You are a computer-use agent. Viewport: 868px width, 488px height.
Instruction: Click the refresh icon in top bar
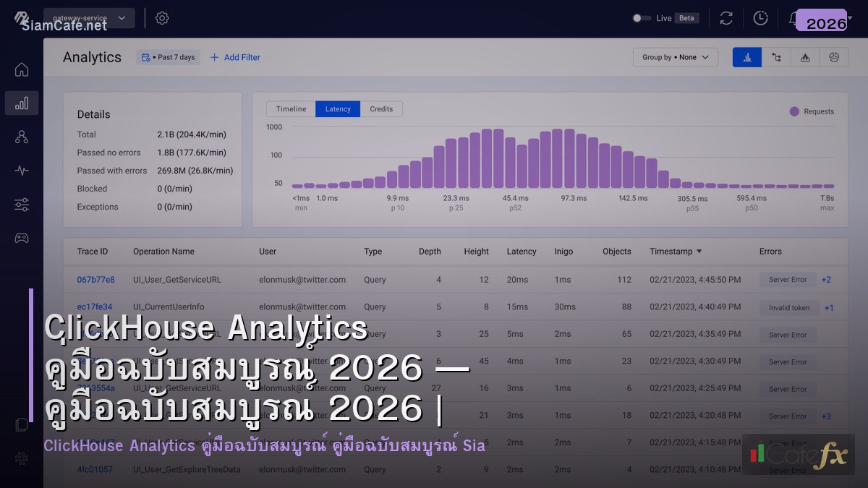(726, 18)
